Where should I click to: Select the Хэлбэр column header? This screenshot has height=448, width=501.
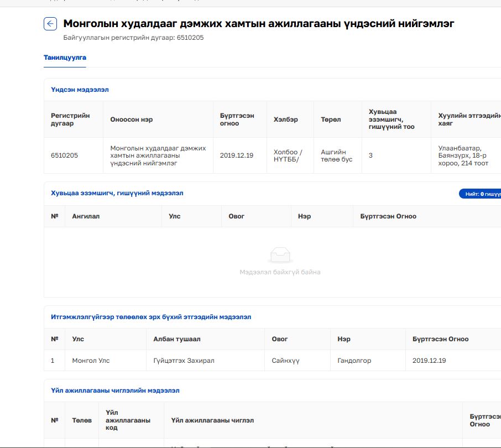pos(285,119)
